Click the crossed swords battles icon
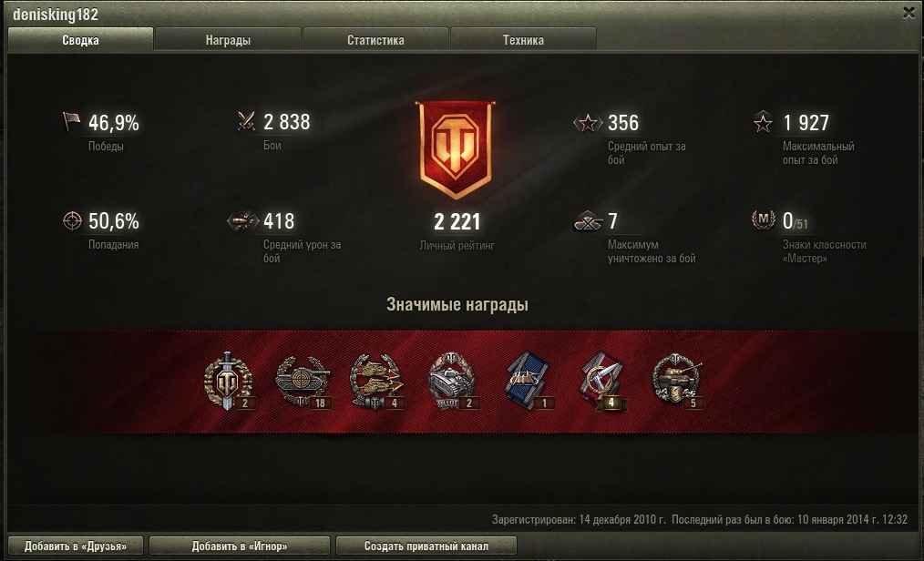Screen dimensions: 924x561 (x=246, y=121)
